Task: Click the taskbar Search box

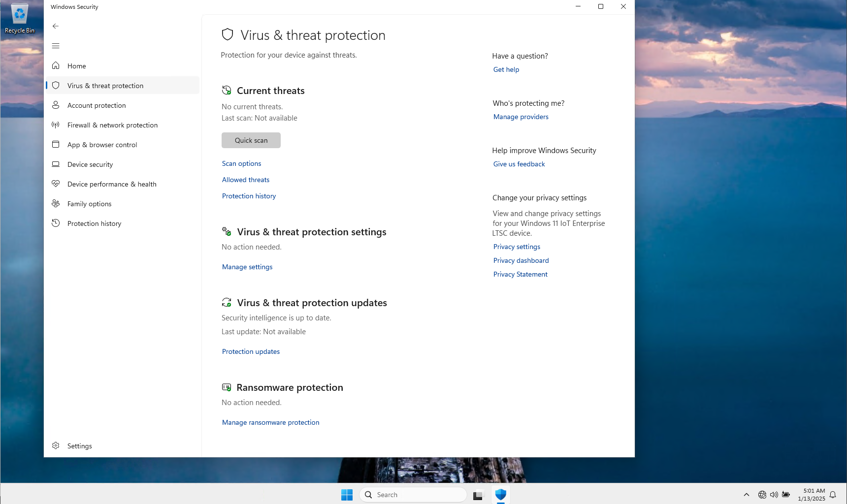Action: [413, 495]
